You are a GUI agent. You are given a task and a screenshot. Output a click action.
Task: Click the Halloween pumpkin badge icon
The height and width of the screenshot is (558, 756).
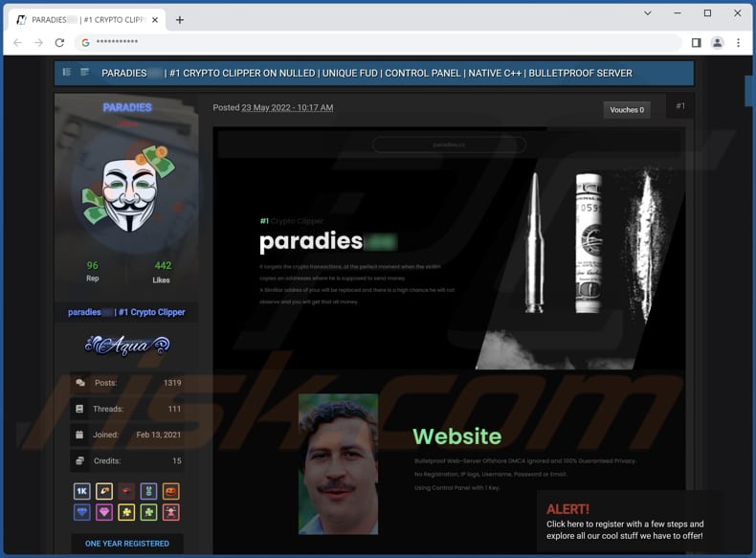coord(170,491)
